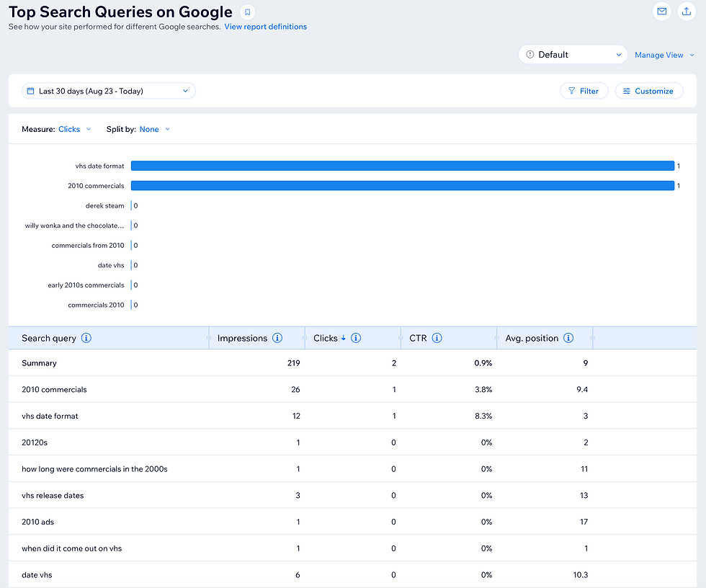Viewport: 706px width, 588px height.
Task: Sort by the Avg. position column header
Action: (x=532, y=338)
